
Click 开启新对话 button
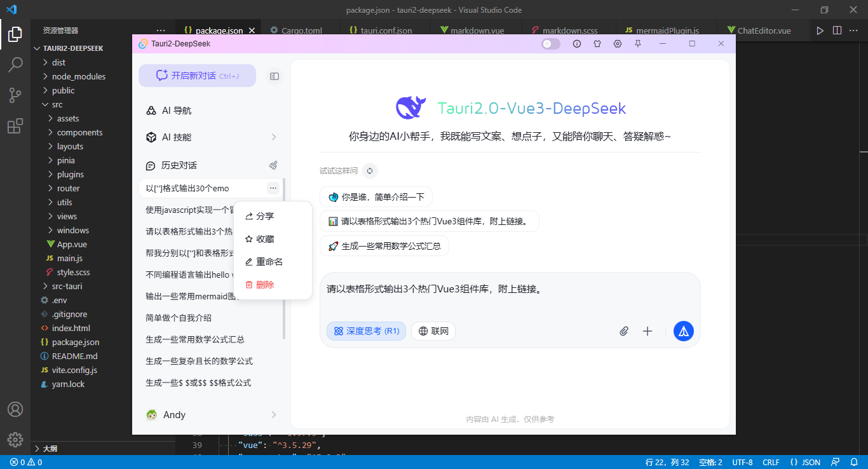tap(197, 76)
